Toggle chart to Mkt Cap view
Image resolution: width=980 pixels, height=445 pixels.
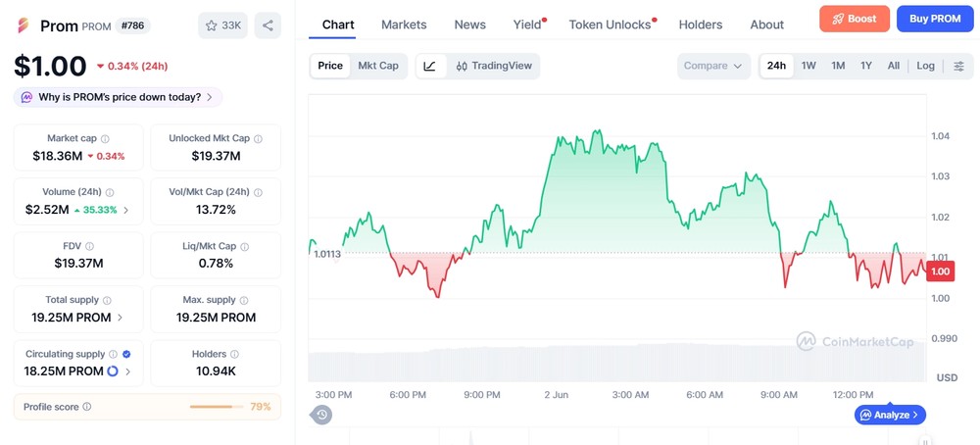click(x=378, y=66)
